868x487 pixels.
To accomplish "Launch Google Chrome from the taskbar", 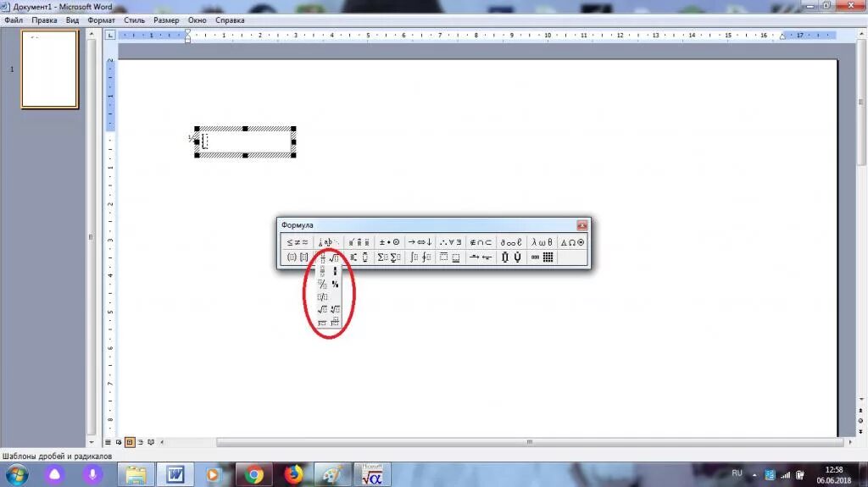I will pos(254,475).
